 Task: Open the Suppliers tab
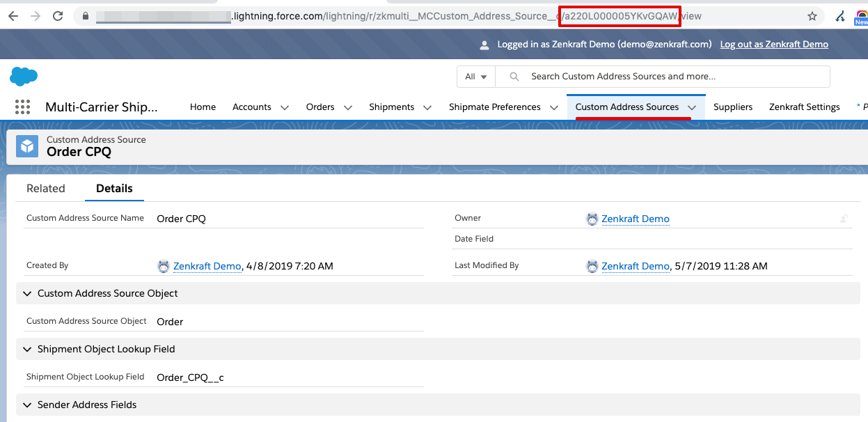[733, 107]
